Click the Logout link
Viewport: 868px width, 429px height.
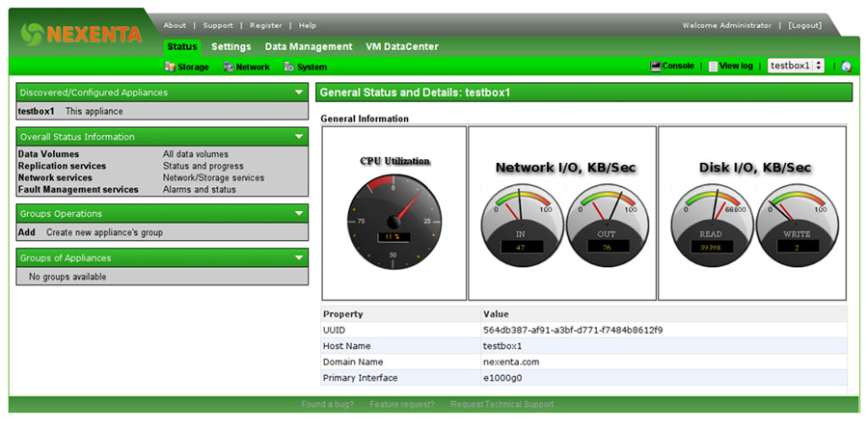(x=804, y=25)
